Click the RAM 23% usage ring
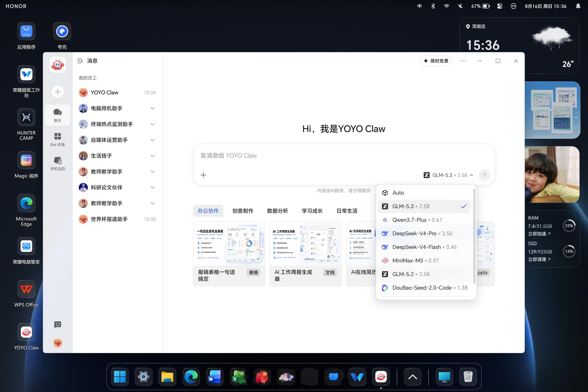 pyautogui.click(x=569, y=226)
